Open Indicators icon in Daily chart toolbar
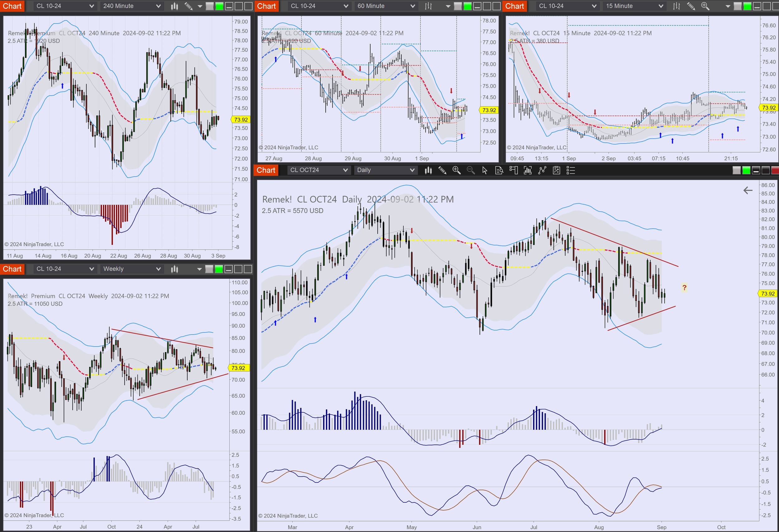The width and height of the screenshot is (779, 532). (542, 170)
